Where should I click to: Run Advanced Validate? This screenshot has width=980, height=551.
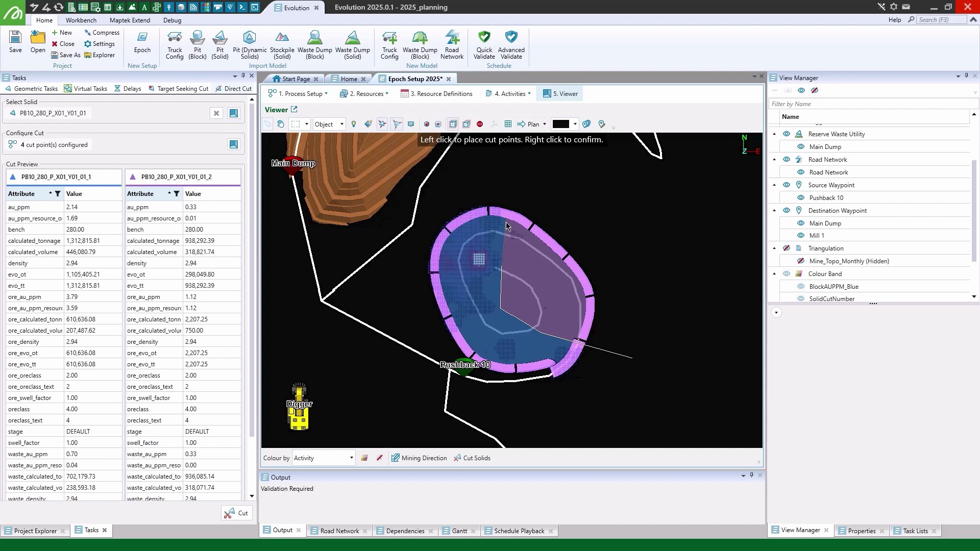point(511,45)
